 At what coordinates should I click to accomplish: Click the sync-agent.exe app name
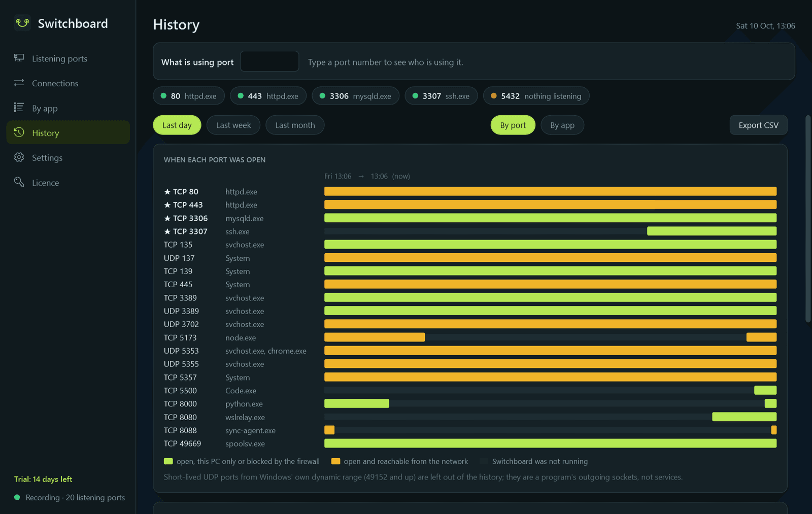250,430
